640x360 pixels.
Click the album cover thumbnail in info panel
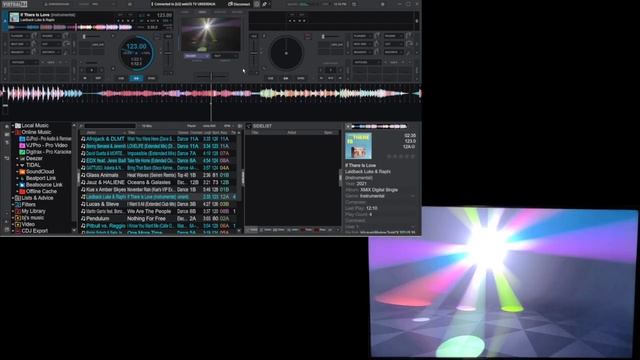[358, 146]
